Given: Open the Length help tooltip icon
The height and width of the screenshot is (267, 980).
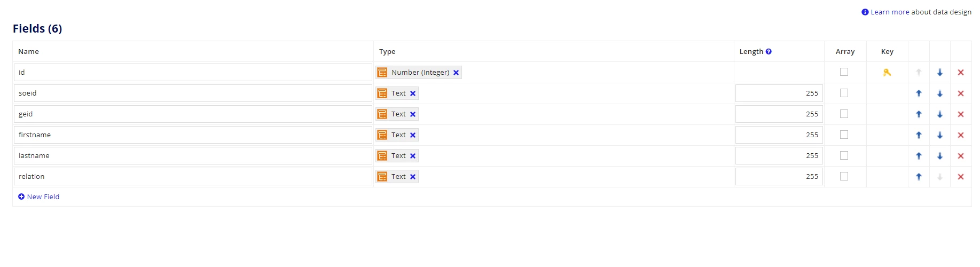Looking at the screenshot, I should [769, 52].
